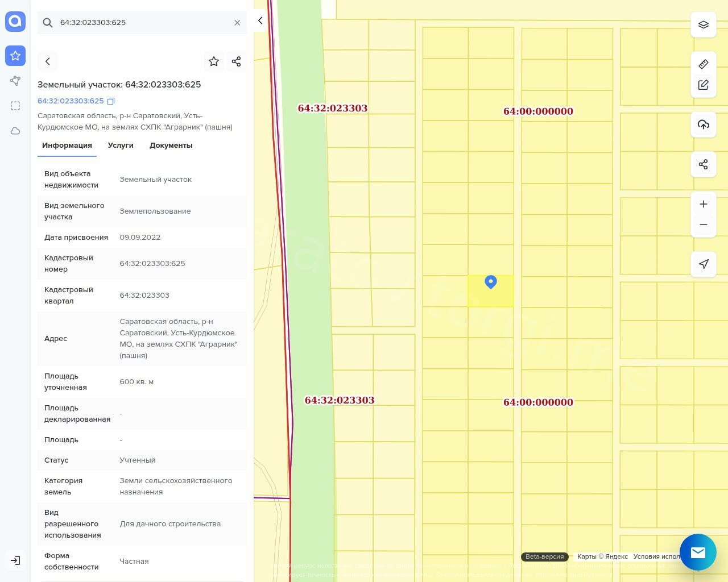Switch to the Документы tab
This screenshot has height=582, width=728.
(x=171, y=145)
